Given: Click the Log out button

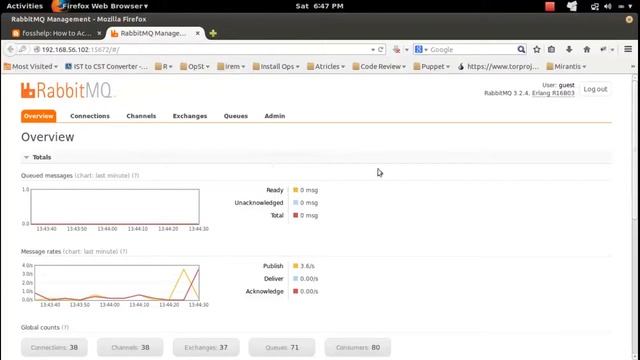Looking at the screenshot, I should tap(595, 89).
